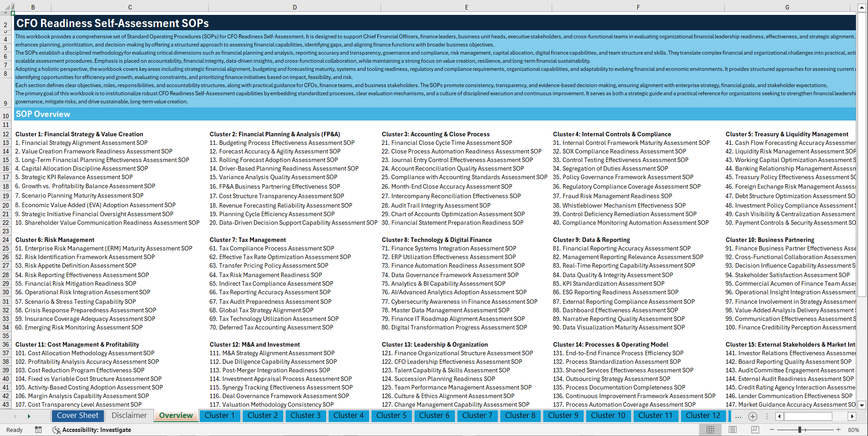Switch to Page Layout view
868x436 pixels.
[732, 430]
